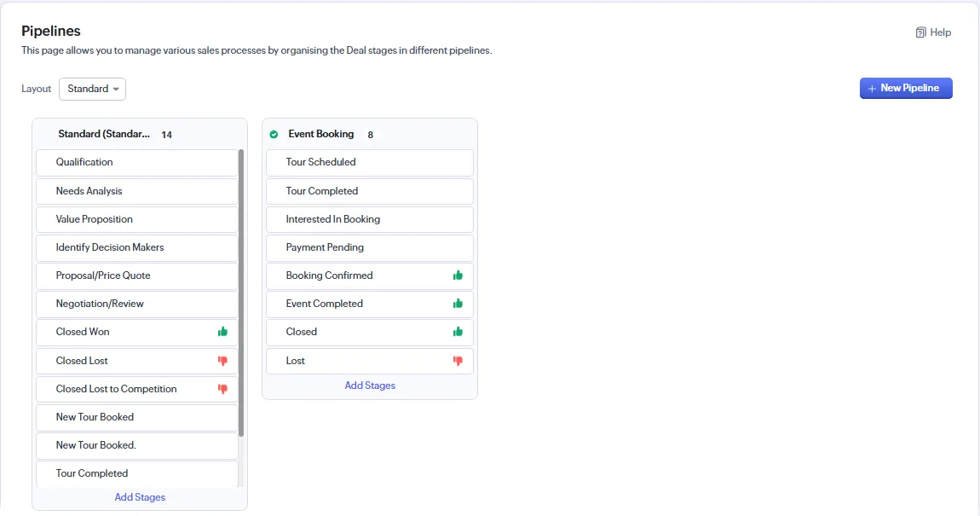Open the Help link
980x516 pixels.
point(933,32)
